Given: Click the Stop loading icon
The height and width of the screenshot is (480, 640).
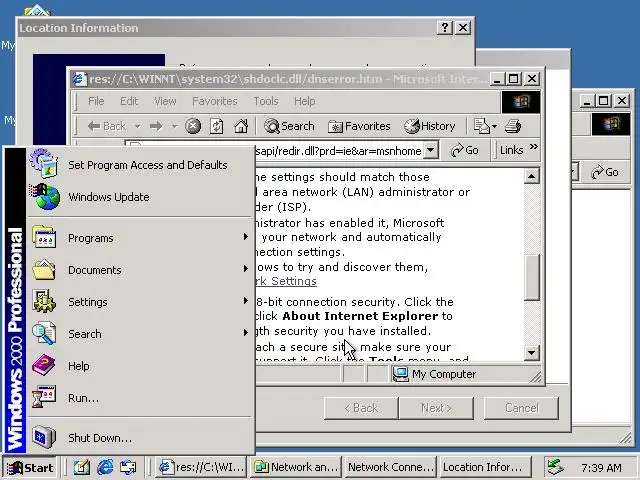Looking at the screenshot, I should tap(193, 126).
